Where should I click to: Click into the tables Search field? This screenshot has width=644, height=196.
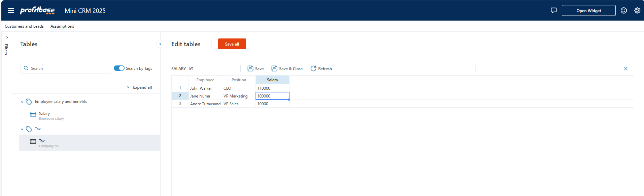[66, 68]
